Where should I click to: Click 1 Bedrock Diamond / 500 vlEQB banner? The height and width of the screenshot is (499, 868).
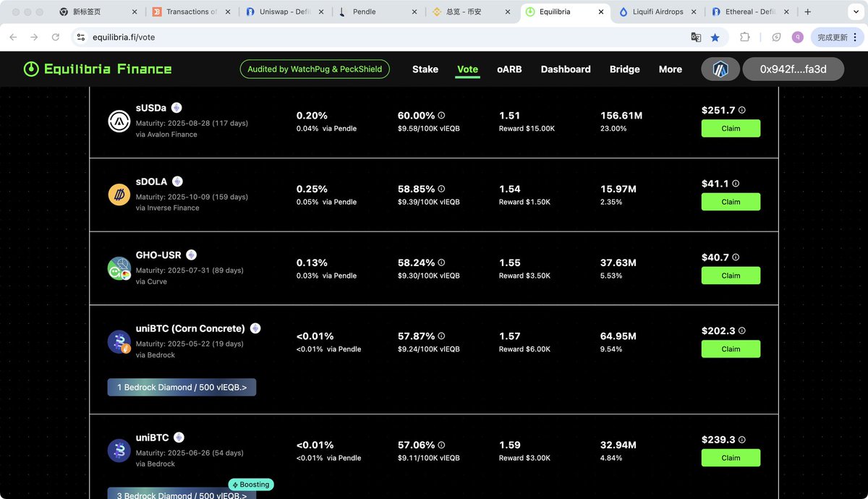click(x=182, y=388)
